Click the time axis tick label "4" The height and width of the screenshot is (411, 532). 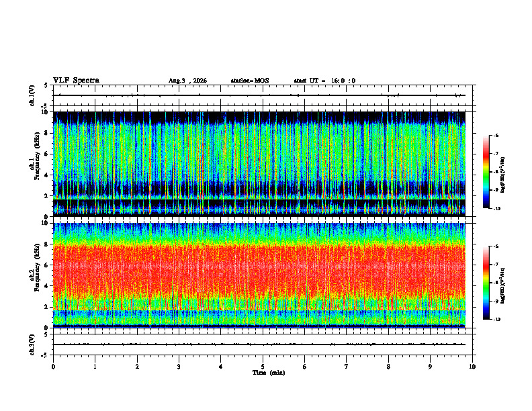click(221, 367)
